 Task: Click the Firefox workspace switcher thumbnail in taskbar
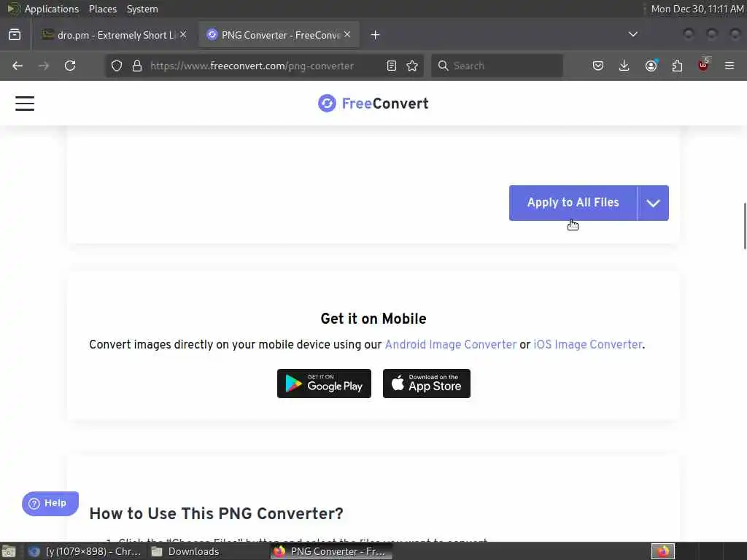(x=663, y=551)
